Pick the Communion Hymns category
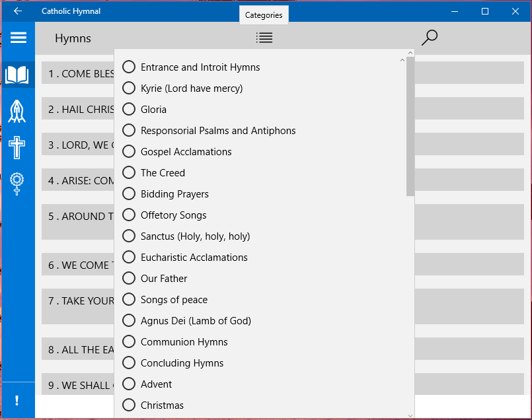This screenshot has width=532, height=420. 129,341
